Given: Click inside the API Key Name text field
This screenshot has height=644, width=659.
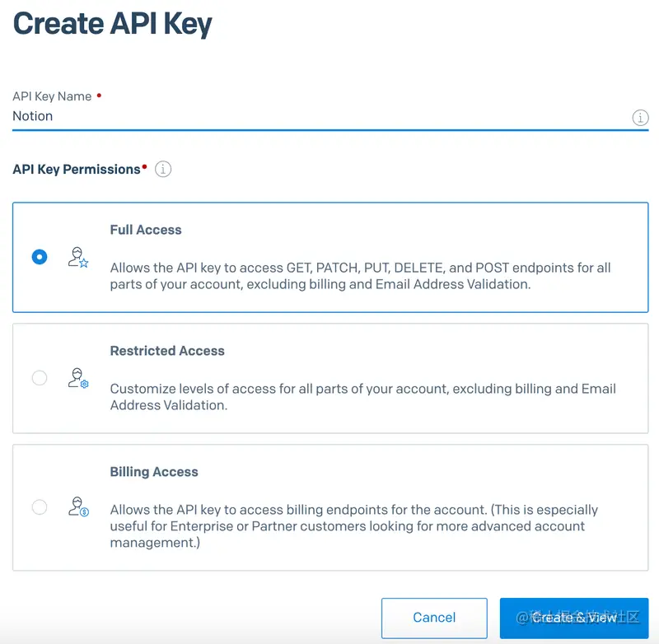Looking at the screenshot, I should 247,116.
